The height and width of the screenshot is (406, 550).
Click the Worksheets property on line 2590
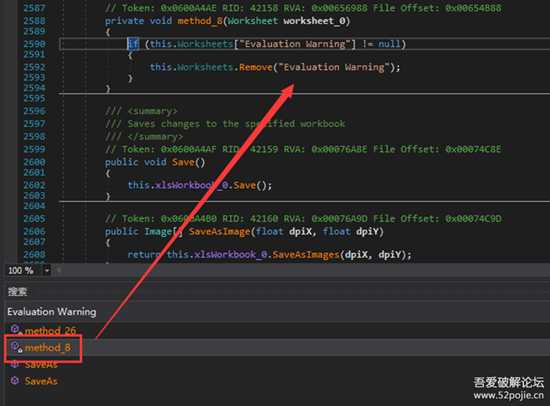tap(205, 44)
